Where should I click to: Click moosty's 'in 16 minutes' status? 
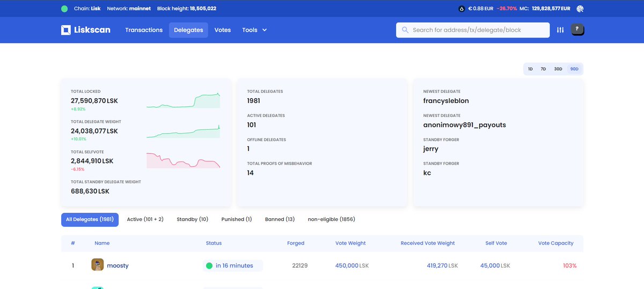234,265
